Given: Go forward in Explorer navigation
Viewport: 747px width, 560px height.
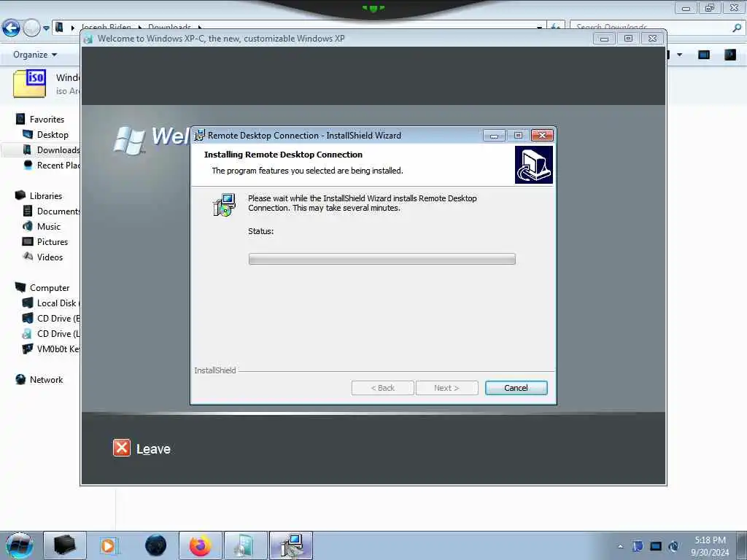Looking at the screenshot, I should [x=31, y=28].
